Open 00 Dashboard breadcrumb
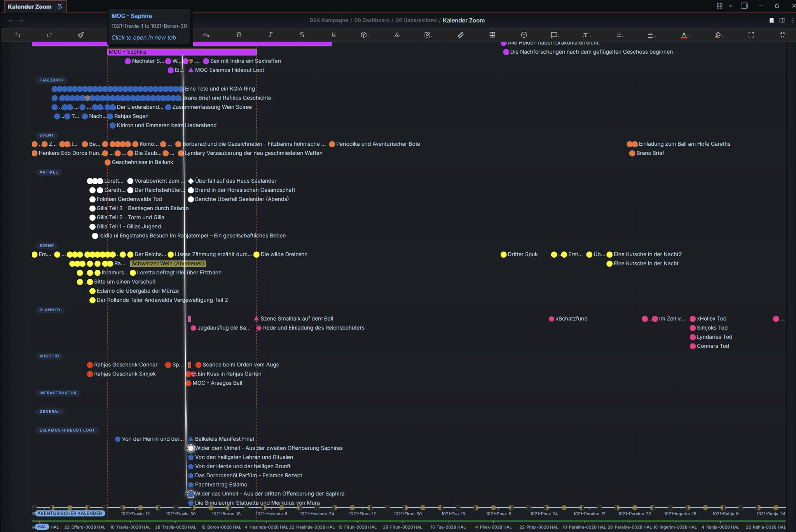This screenshot has width=796, height=532. tap(372, 20)
